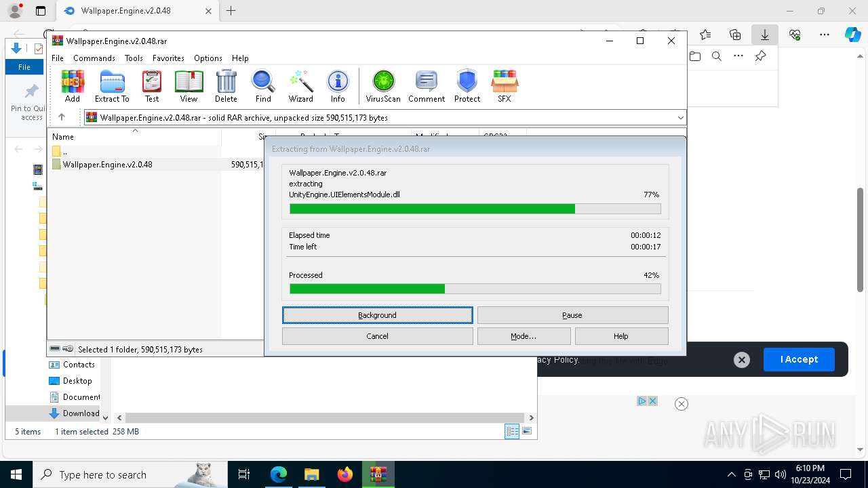868x488 pixels.
Task: Open Firefox from the taskbar
Action: pyautogui.click(x=345, y=474)
